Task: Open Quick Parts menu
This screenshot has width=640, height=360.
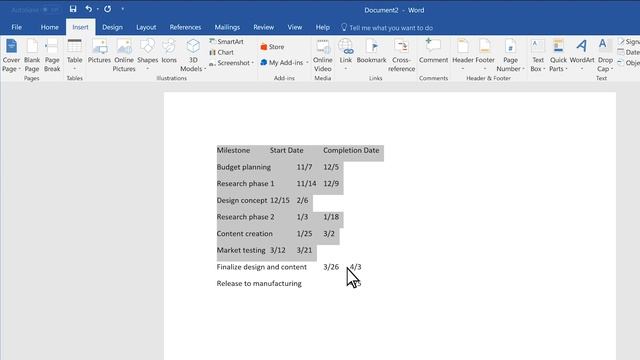Action: [558, 56]
